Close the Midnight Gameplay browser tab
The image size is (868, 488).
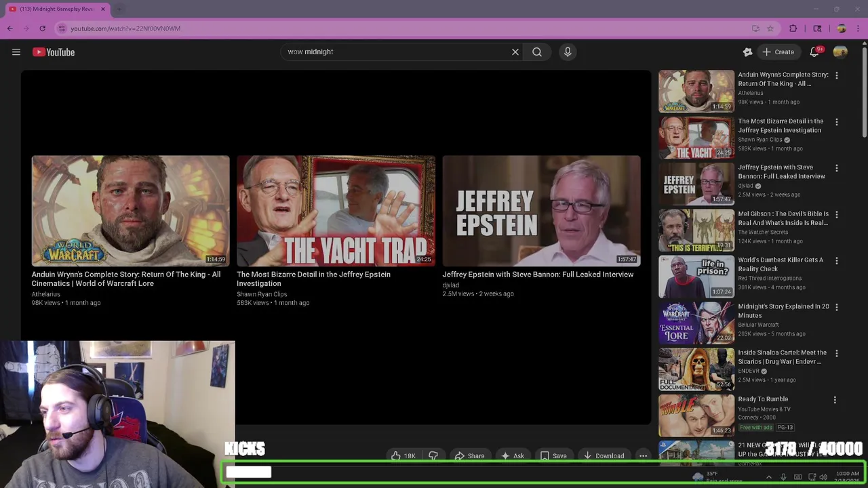(103, 9)
